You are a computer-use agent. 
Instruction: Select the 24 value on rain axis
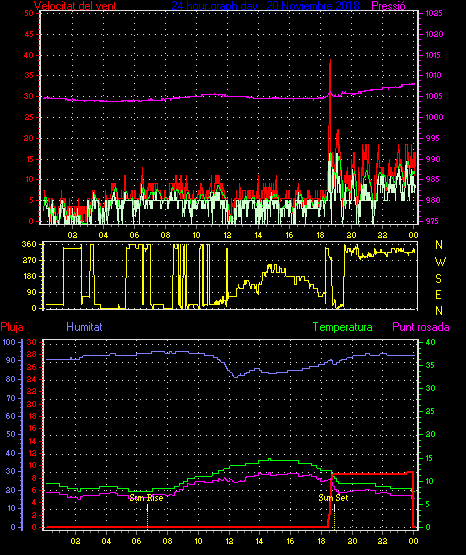point(31,379)
